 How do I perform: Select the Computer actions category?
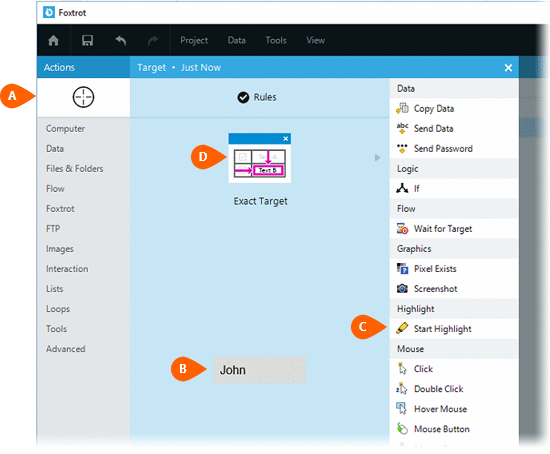[x=66, y=129]
